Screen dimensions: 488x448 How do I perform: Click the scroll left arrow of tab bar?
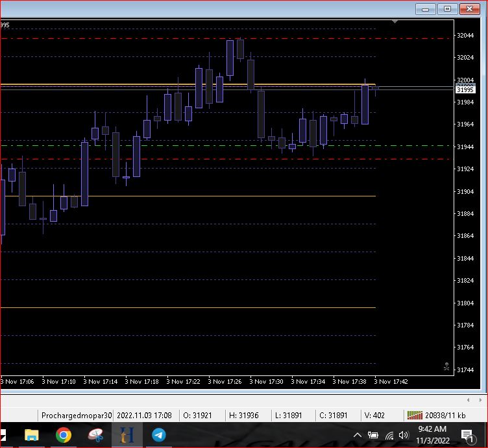point(468,399)
